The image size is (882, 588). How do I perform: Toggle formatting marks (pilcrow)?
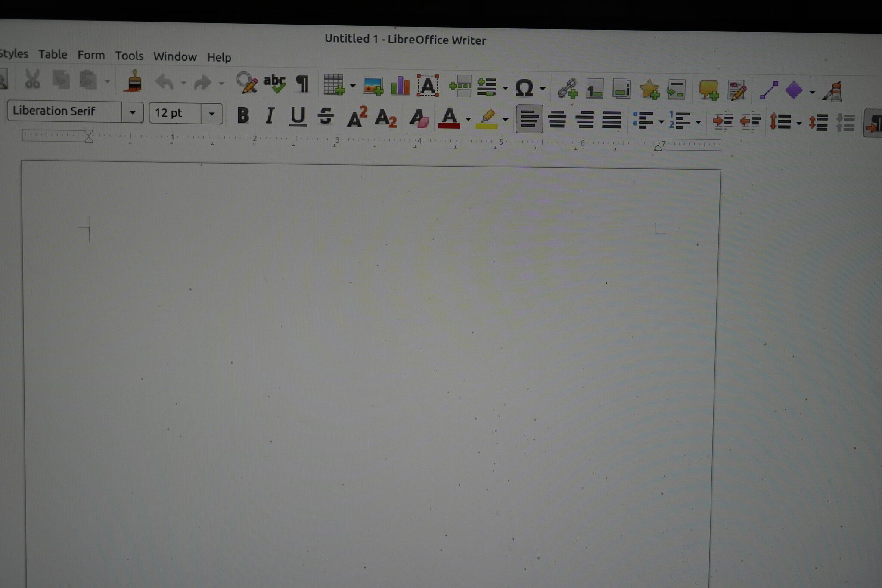pyautogui.click(x=303, y=84)
